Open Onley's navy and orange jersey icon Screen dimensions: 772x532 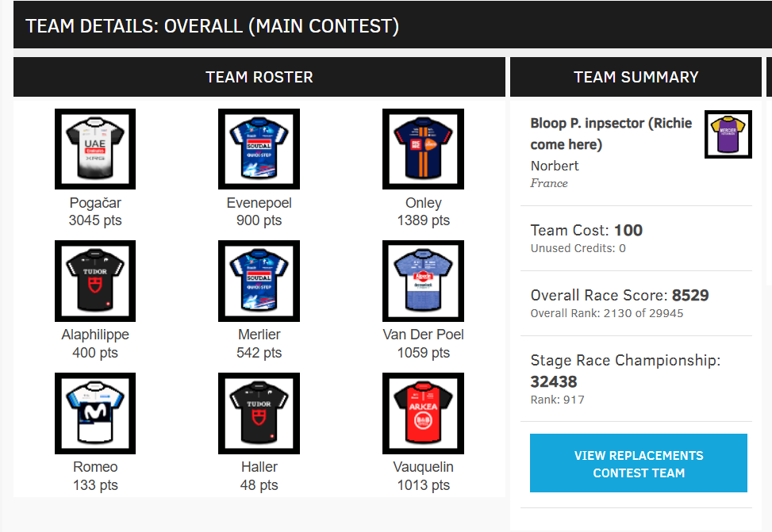click(x=423, y=149)
